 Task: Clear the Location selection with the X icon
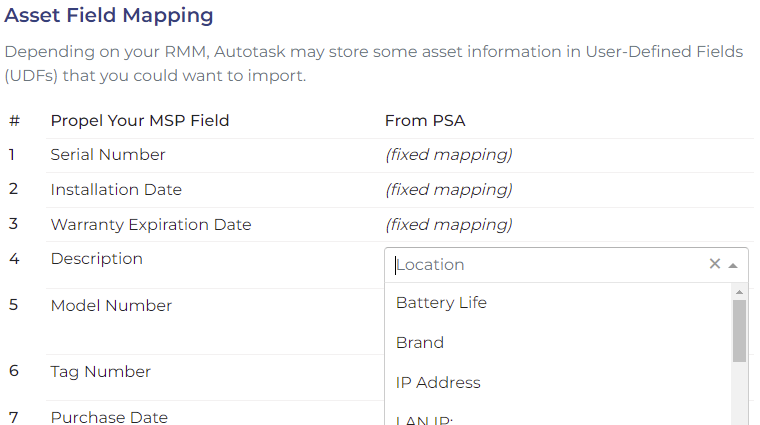714,264
